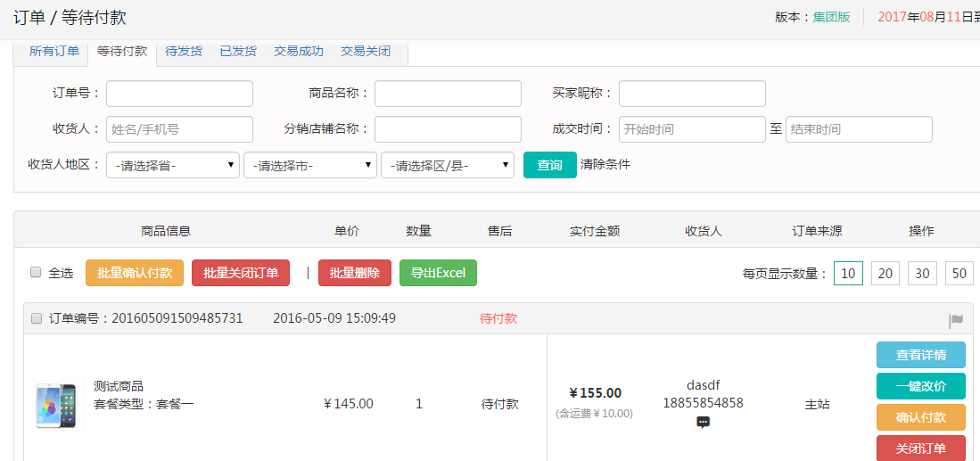The width and height of the screenshot is (980, 461).
Task: Tick the 全选 select-all checkbox
Action: coord(37,273)
